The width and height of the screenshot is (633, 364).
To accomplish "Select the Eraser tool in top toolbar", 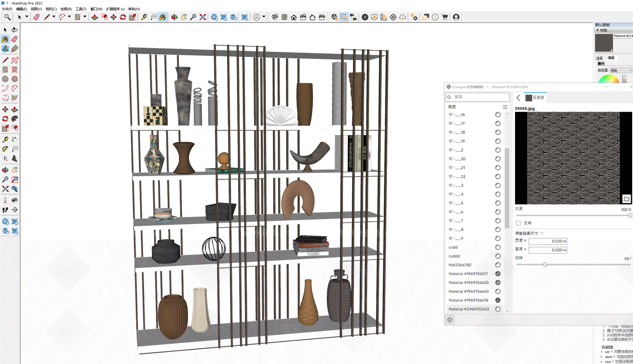I will 36,17.
